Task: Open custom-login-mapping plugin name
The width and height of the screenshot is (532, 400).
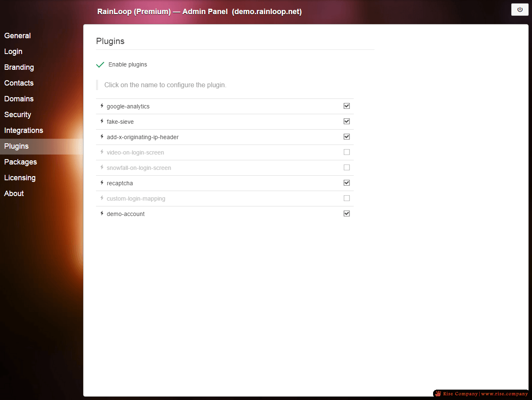Action: point(136,199)
